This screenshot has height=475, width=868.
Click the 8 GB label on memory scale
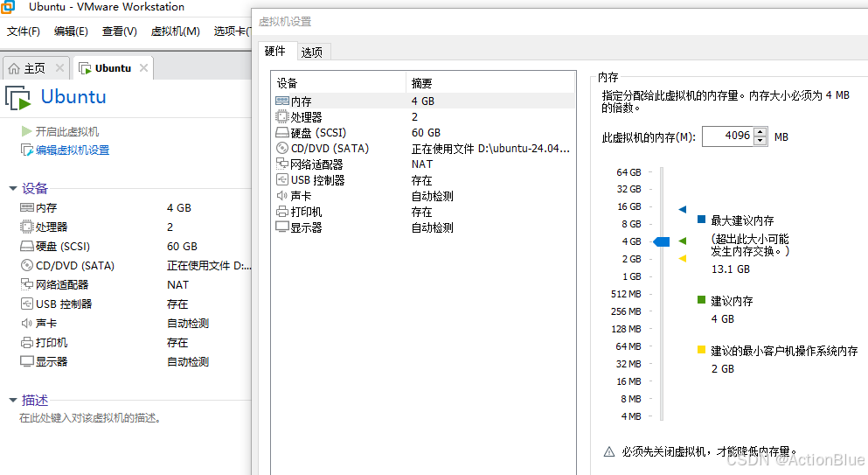tap(631, 224)
